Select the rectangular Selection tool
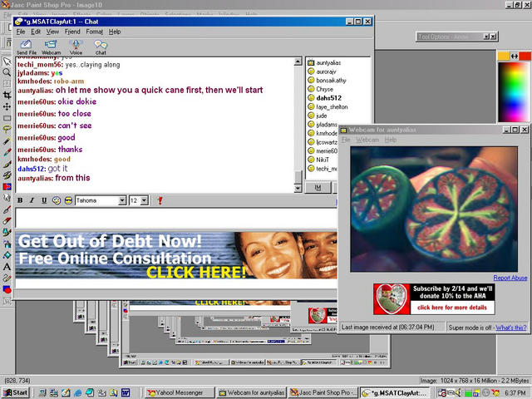 (x=7, y=118)
